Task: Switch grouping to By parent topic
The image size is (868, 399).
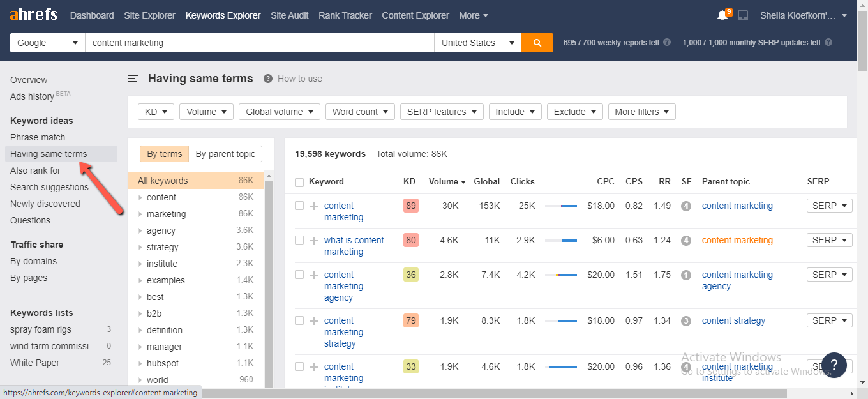Action: [x=225, y=154]
